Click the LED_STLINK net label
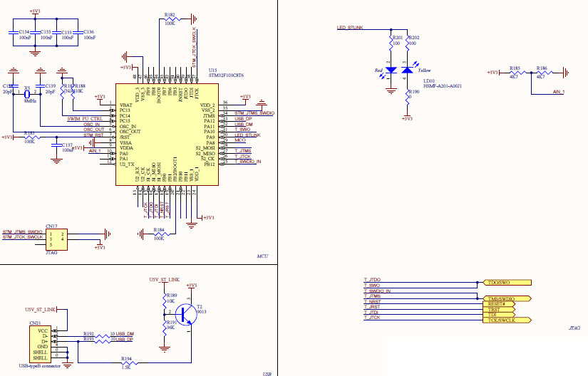588x376 pixels. tap(350, 28)
